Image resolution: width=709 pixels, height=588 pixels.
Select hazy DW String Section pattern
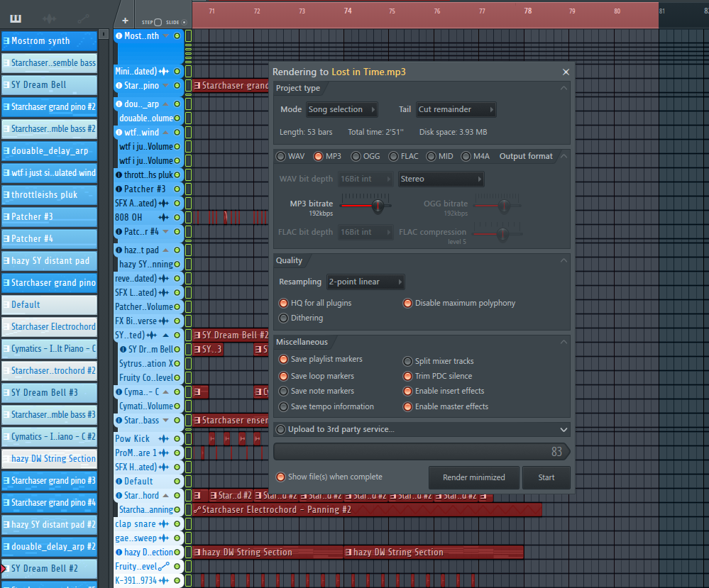(x=49, y=459)
